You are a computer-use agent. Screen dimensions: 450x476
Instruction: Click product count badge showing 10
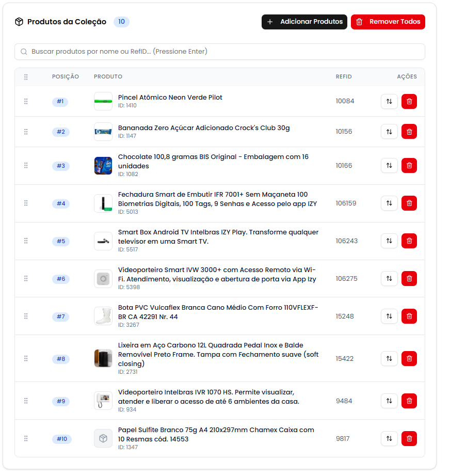click(121, 22)
